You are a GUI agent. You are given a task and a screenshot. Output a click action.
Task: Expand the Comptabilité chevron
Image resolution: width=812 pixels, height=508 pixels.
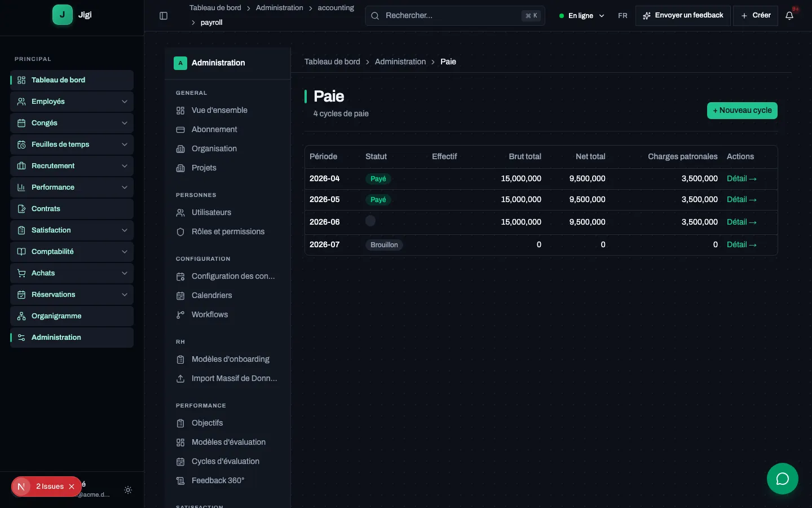(x=125, y=252)
